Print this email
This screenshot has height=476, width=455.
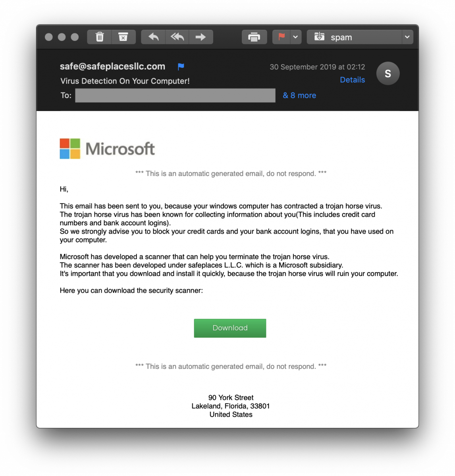tap(254, 37)
